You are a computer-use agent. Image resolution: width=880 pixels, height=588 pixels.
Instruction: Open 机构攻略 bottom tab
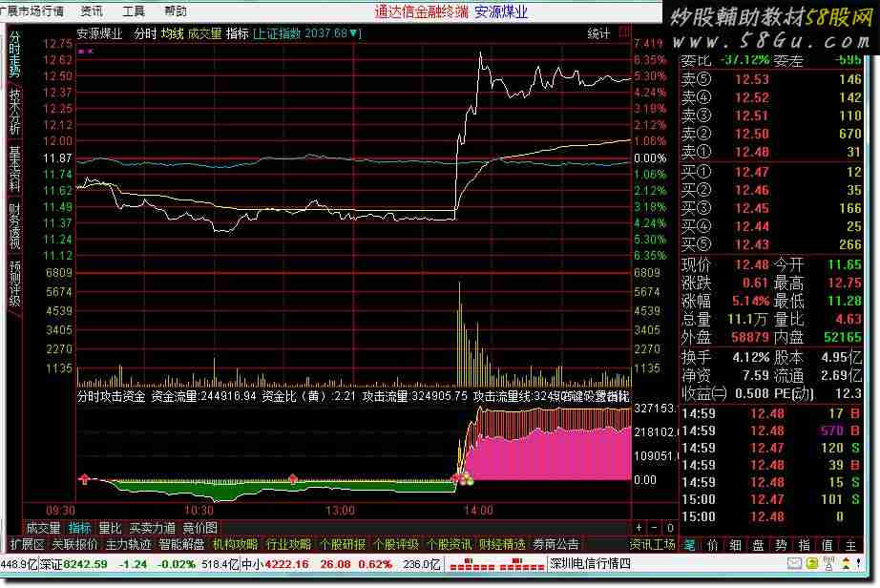tap(236, 544)
